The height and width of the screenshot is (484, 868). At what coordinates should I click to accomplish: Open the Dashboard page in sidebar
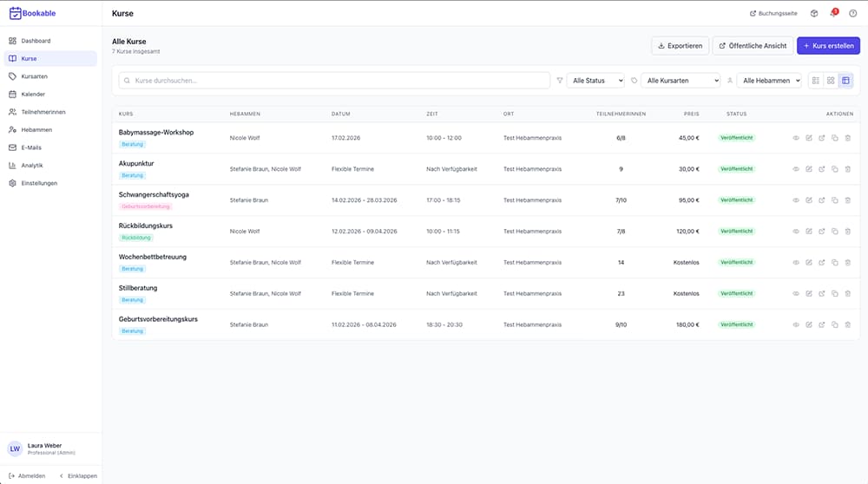click(49, 41)
